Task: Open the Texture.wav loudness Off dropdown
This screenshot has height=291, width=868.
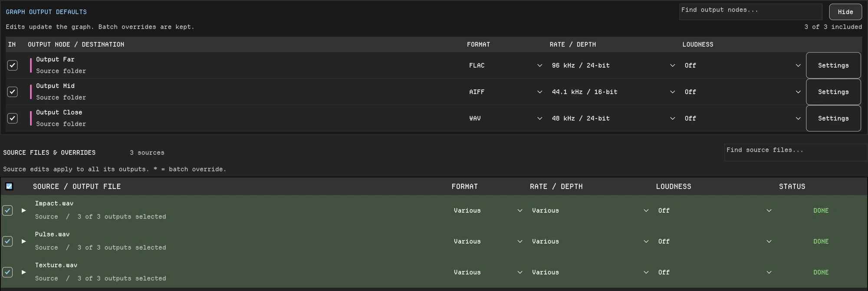Action: (x=715, y=272)
